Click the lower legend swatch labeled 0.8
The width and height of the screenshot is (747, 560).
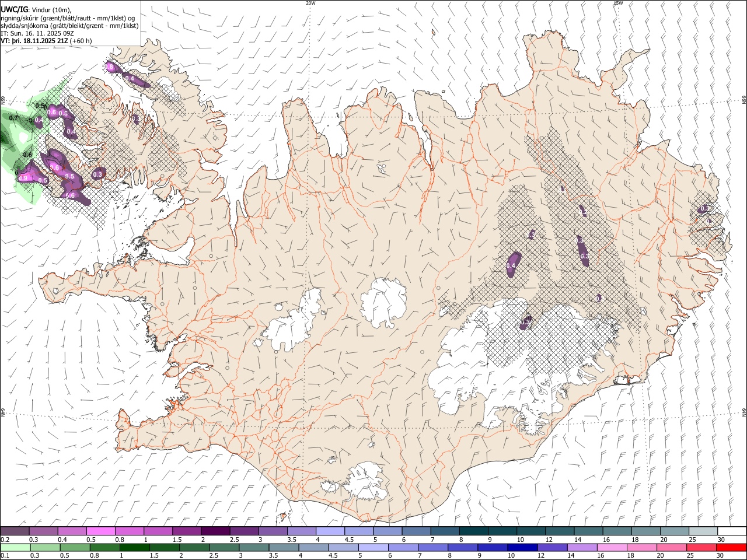pos(105,547)
